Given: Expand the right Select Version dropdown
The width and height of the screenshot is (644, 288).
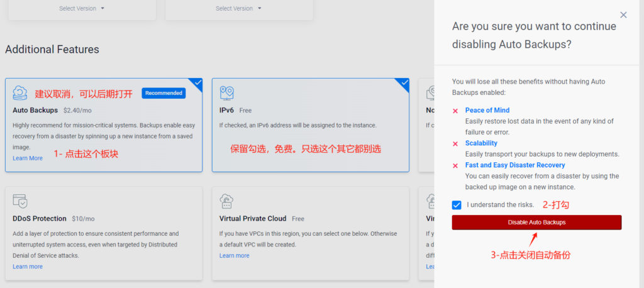Looking at the screenshot, I should [238, 9].
